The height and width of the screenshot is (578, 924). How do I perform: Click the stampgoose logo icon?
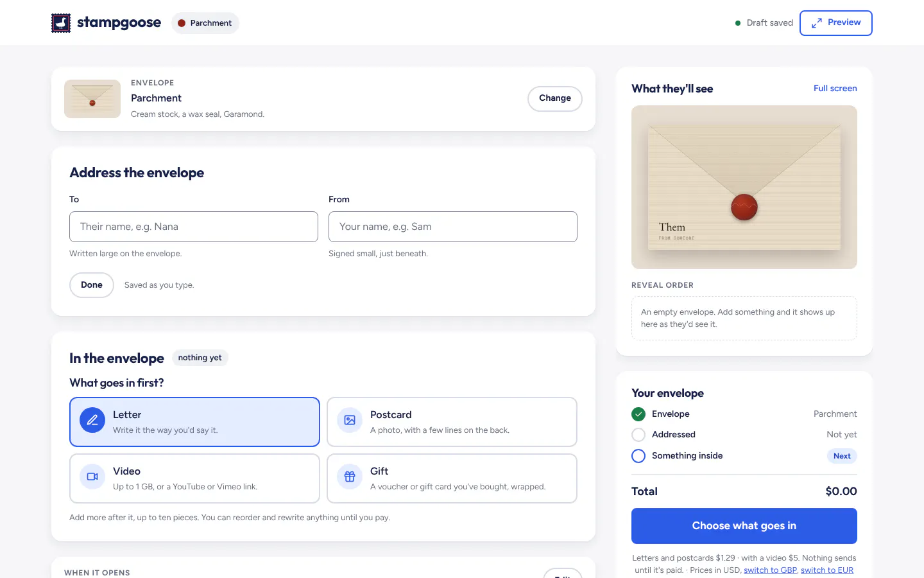tap(61, 23)
